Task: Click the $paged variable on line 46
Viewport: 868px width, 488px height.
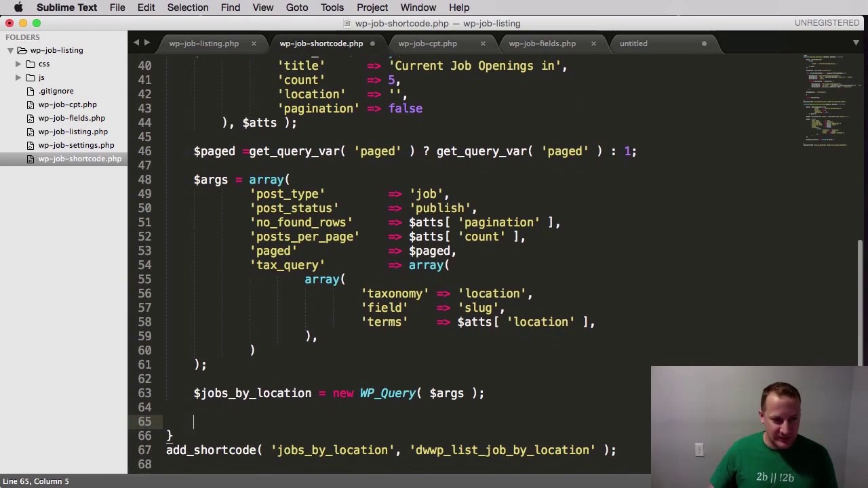Action: coord(214,151)
